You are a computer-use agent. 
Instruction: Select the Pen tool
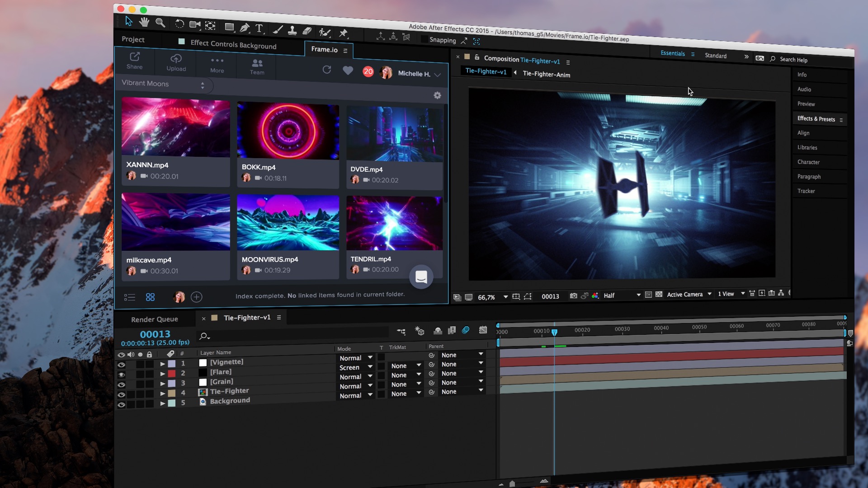[245, 28]
